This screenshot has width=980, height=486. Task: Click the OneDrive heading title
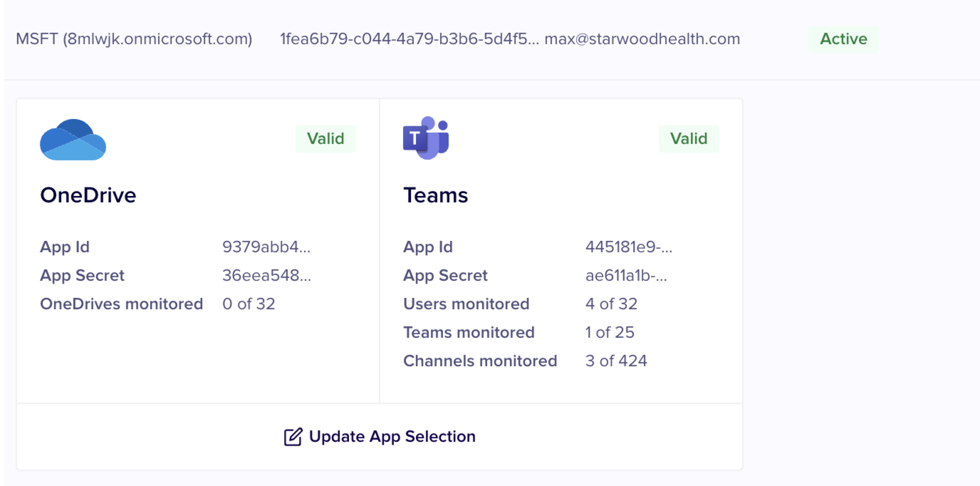[88, 195]
